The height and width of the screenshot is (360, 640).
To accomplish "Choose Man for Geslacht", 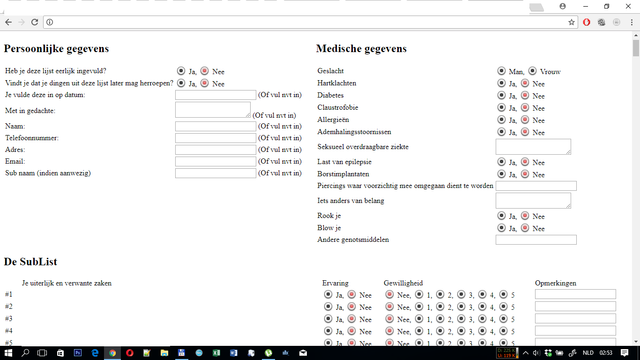I will click(x=501, y=71).
